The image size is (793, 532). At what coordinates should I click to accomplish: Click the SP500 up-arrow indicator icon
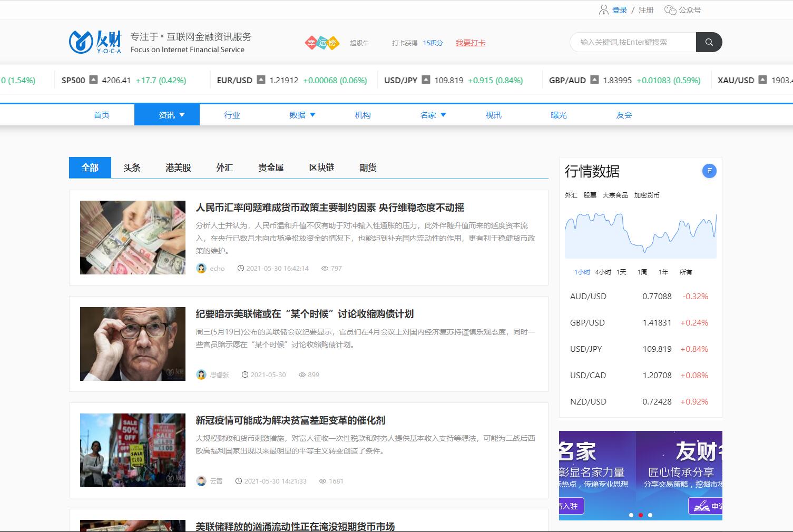[93, 80]
